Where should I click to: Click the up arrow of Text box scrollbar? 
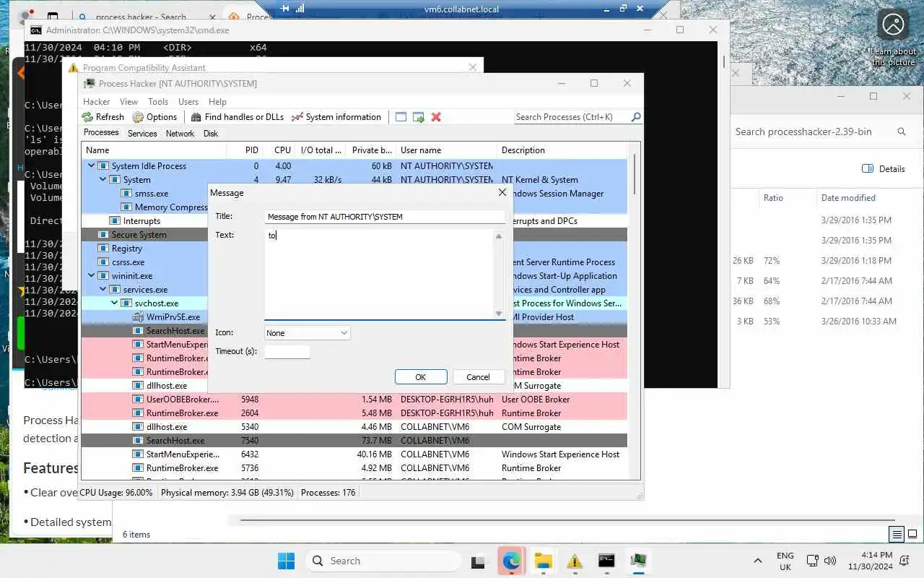tap(498, 236)
